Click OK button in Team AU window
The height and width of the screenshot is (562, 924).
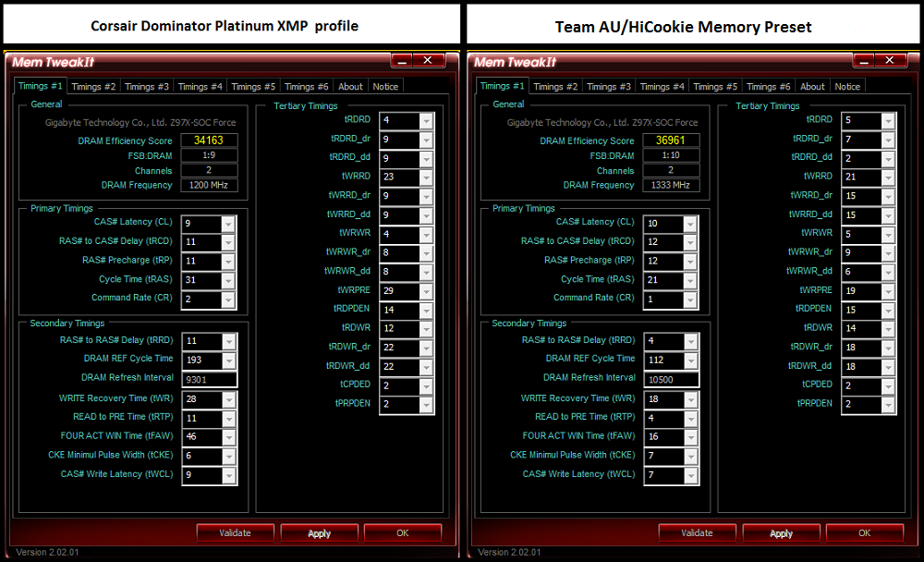tap(865, 533)
